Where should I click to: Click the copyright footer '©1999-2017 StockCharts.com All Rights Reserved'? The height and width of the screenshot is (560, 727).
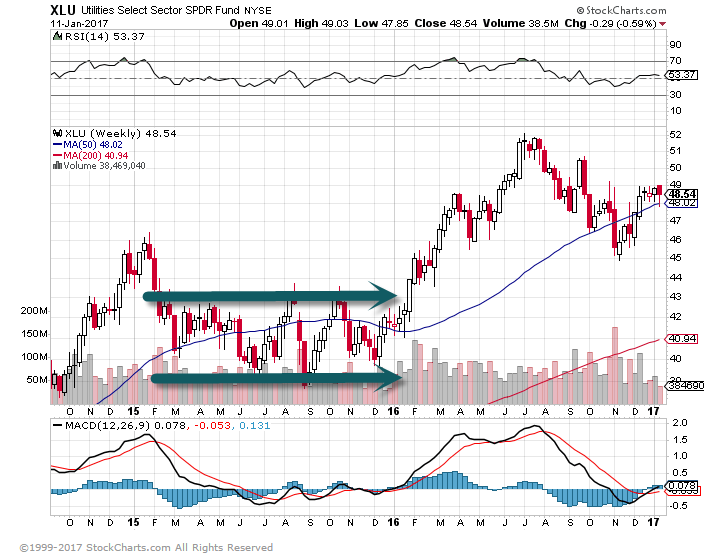click(x=146, y=547)
